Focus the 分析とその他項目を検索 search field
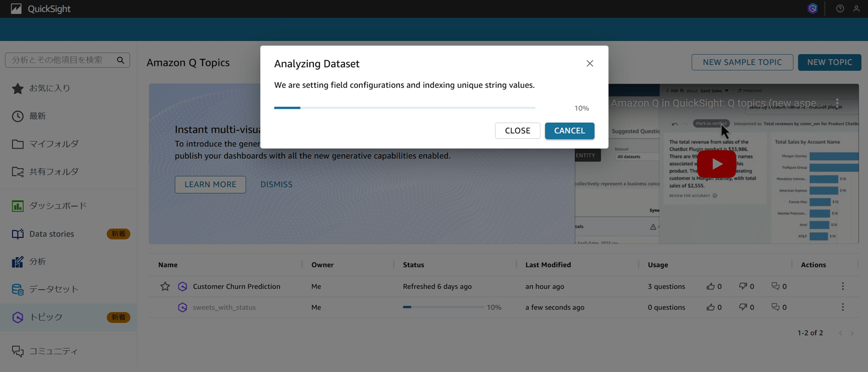This screenshot has width=868, height=372. tap(67, 60)
